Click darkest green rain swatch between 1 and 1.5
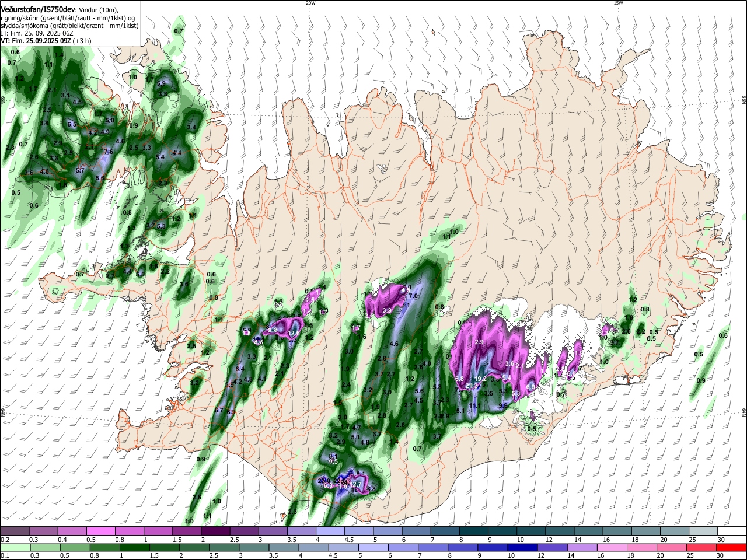747x560 pixels. pos(134,547)
